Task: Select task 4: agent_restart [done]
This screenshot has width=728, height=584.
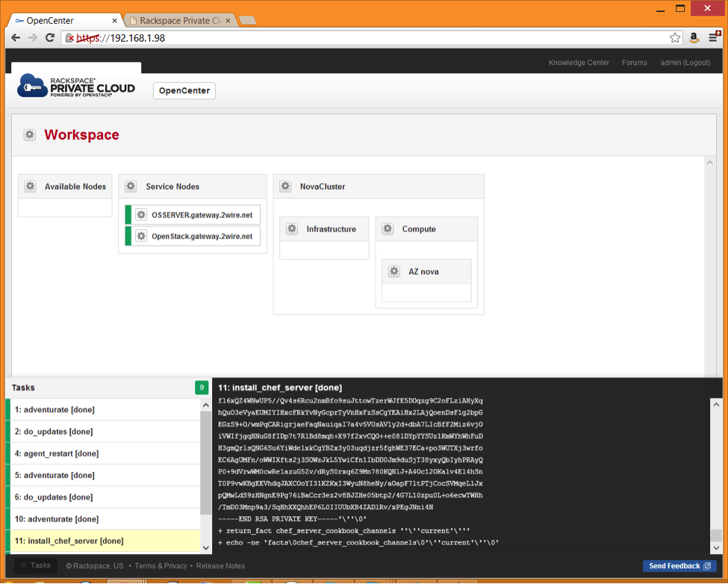Action: (103, 453)
